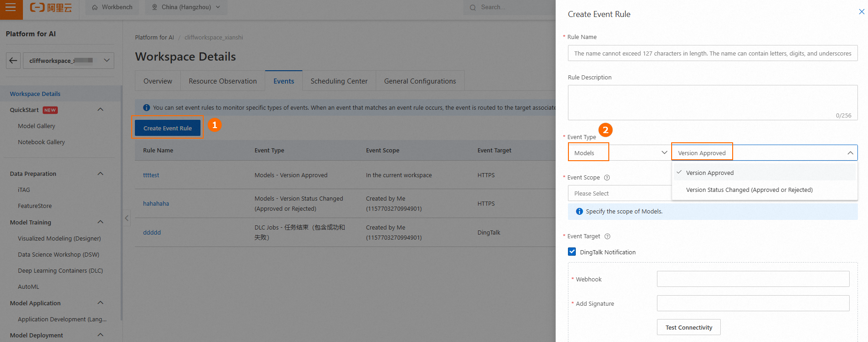Click the Rule Name input field
Viewport: 868px width, 342px height.
tap(712, 53)
